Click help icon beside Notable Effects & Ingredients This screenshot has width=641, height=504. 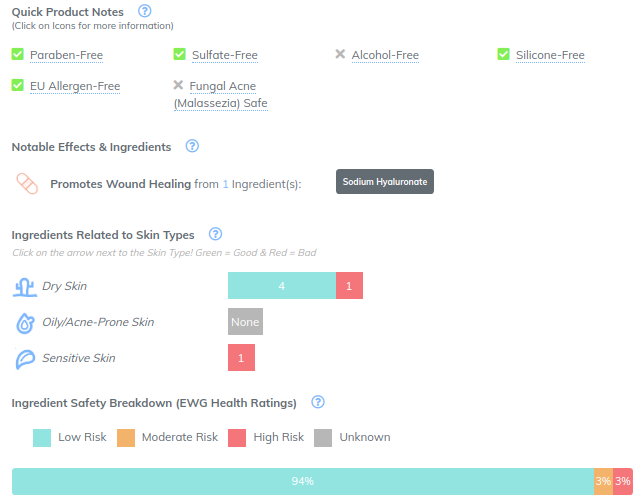192,146
